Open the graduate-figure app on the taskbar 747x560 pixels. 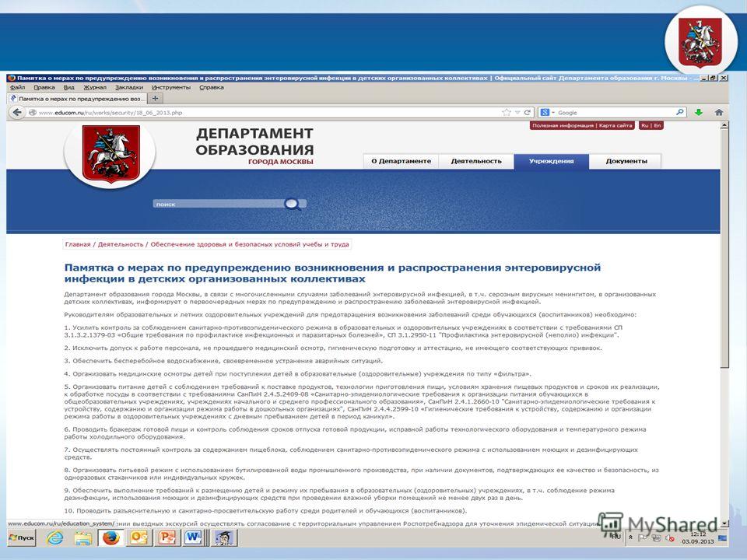(223, 537)
